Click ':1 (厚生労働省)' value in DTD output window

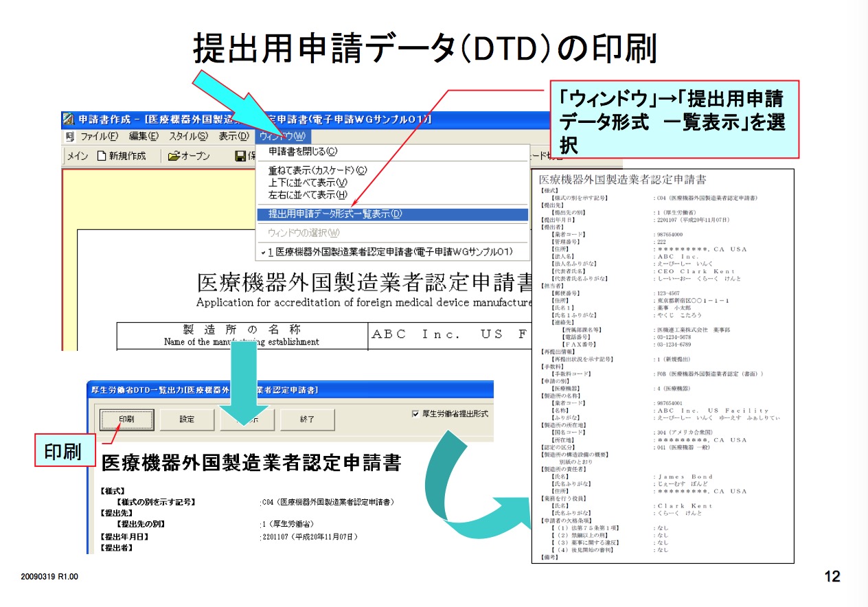pyautogui.click(x=286, y=524)
